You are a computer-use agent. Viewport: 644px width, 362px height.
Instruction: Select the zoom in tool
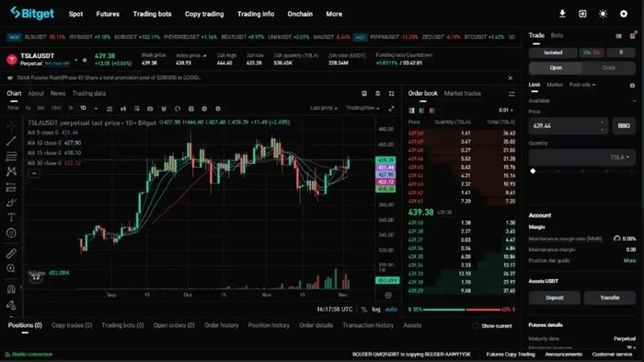11,269
